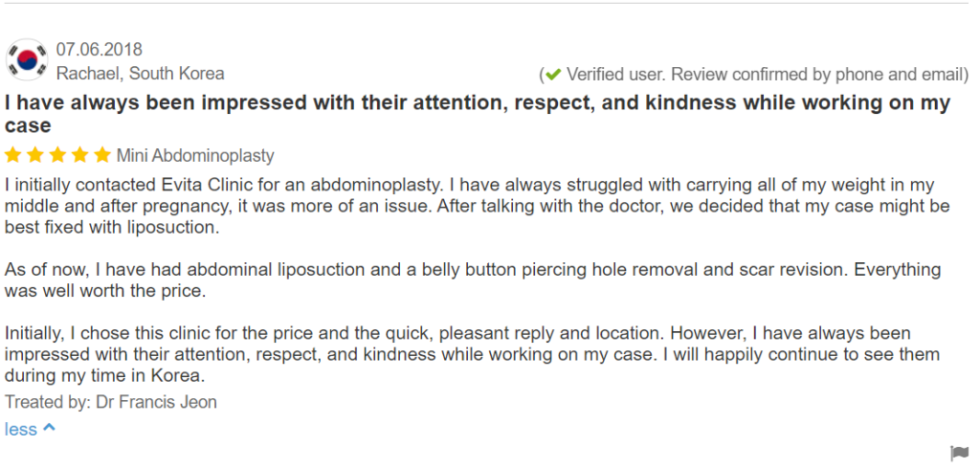Click the bold review title heading
980x469 pixels.
478,114
